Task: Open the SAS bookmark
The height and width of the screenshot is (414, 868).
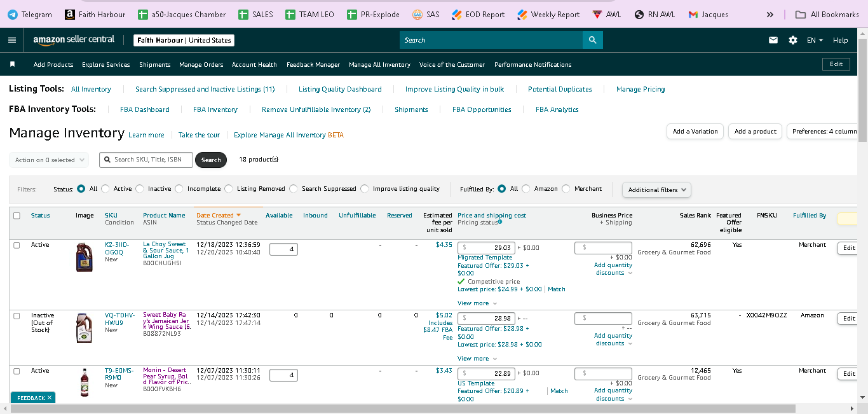Action: pos(426,14)
